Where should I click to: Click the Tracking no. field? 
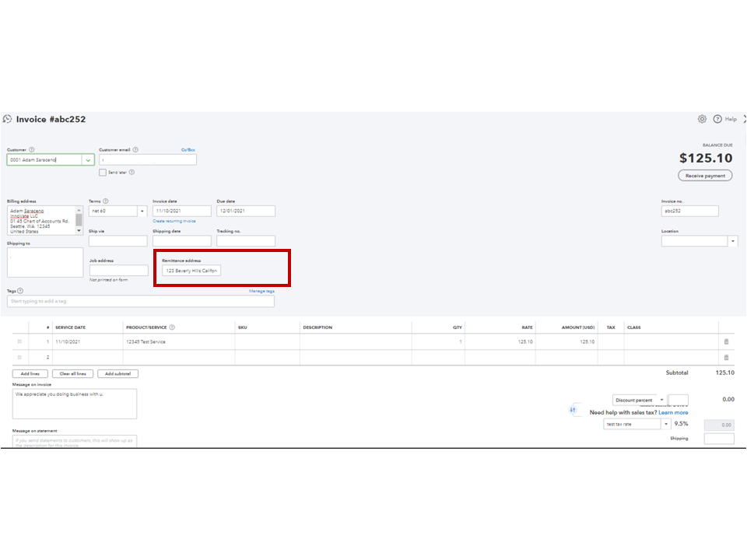tap(246, 241)
